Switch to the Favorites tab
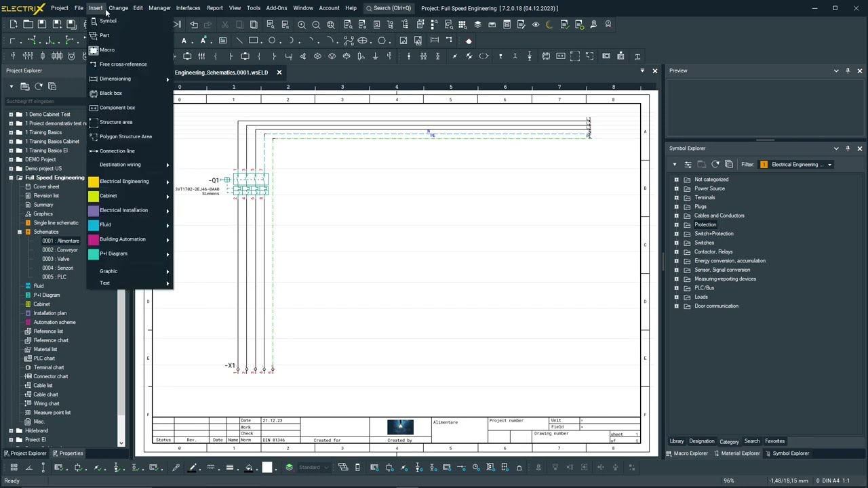868x488 pixels. coord(774,441)
